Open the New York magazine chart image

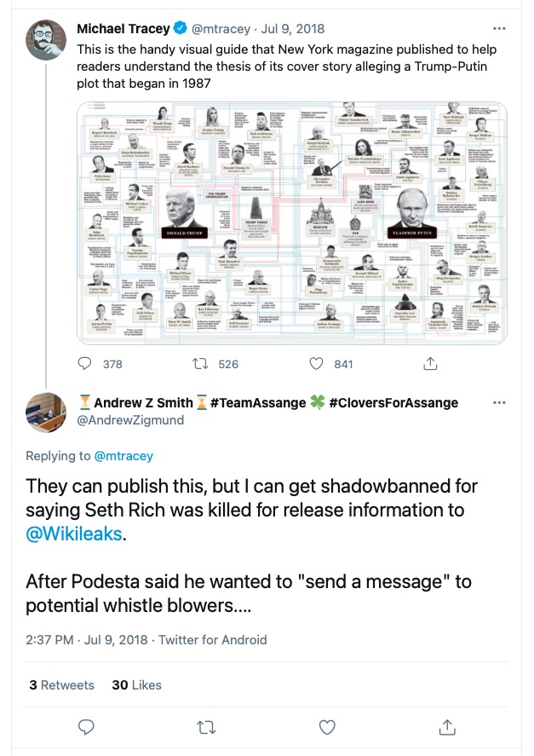[291, 224]
